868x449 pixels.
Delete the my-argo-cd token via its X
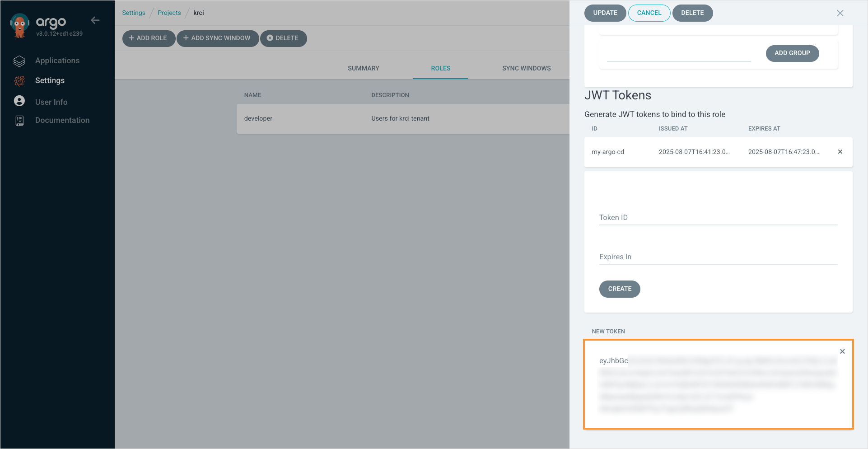pyautogui.click(x=840, y=152)
